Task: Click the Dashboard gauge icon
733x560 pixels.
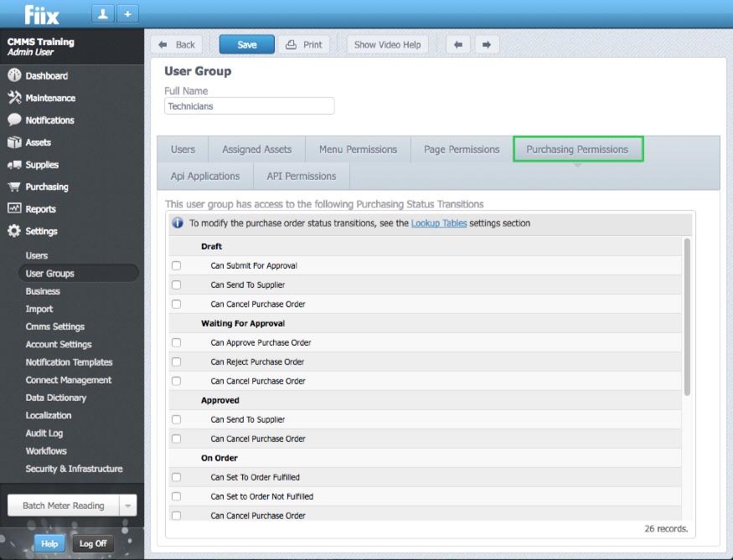Action: pos(14,75)
